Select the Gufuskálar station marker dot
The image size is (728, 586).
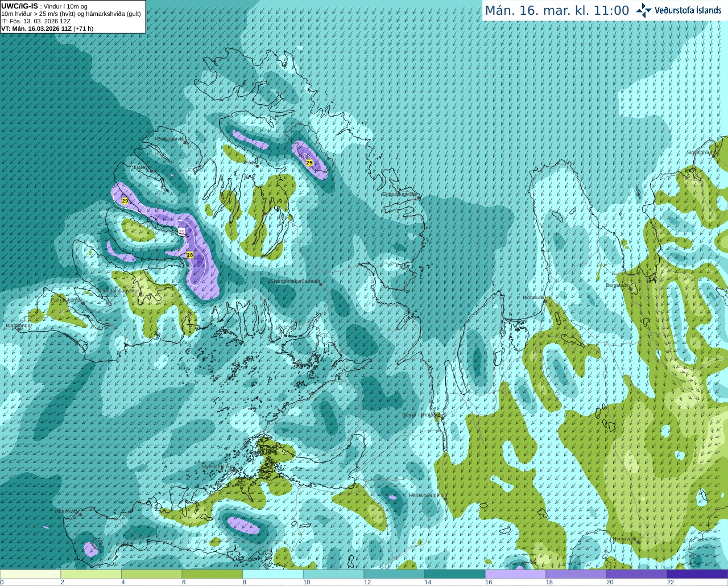80,515
